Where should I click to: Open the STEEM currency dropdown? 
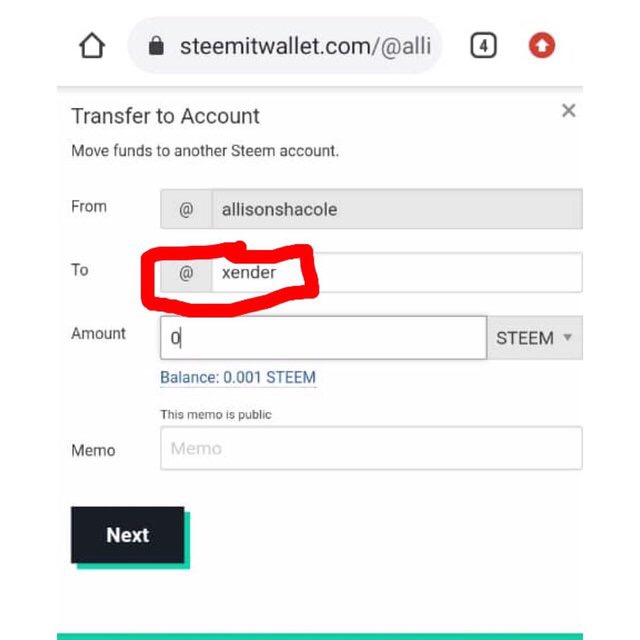(535, 338)
